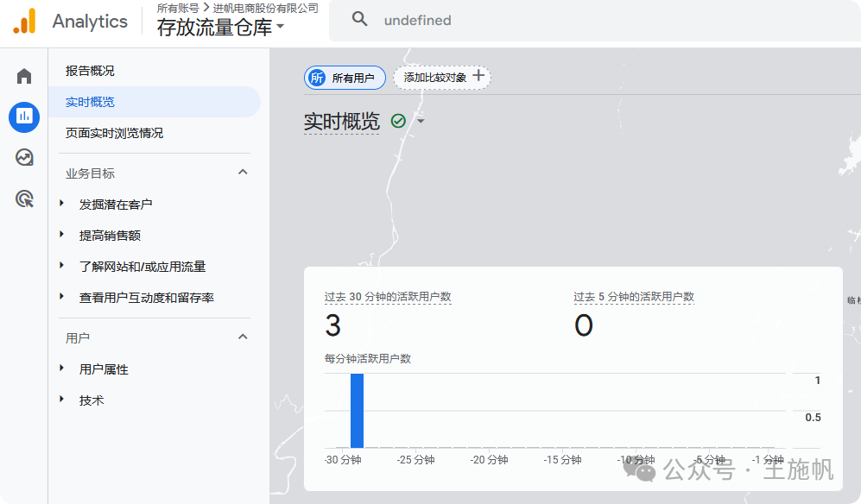Select 实时概览 in navigation
861x504 pixels.
click(155, 102)
